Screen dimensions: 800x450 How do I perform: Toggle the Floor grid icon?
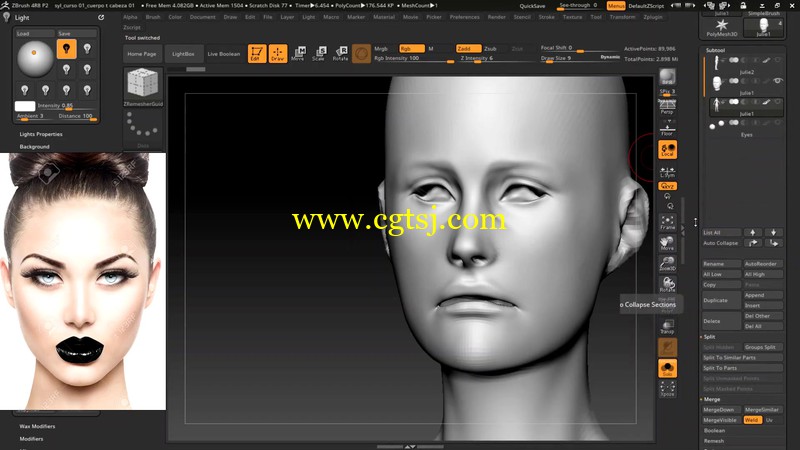point(667,130)
